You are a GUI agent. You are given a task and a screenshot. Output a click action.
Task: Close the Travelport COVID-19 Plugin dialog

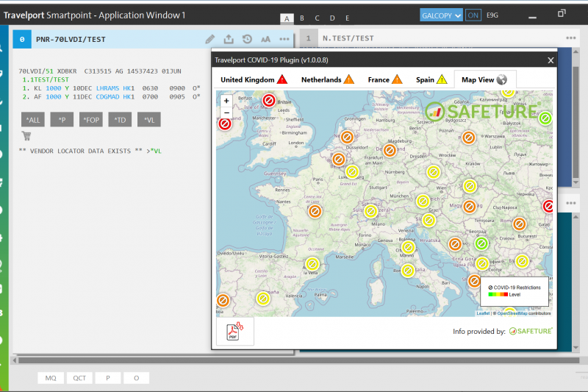tap(551, 60)
